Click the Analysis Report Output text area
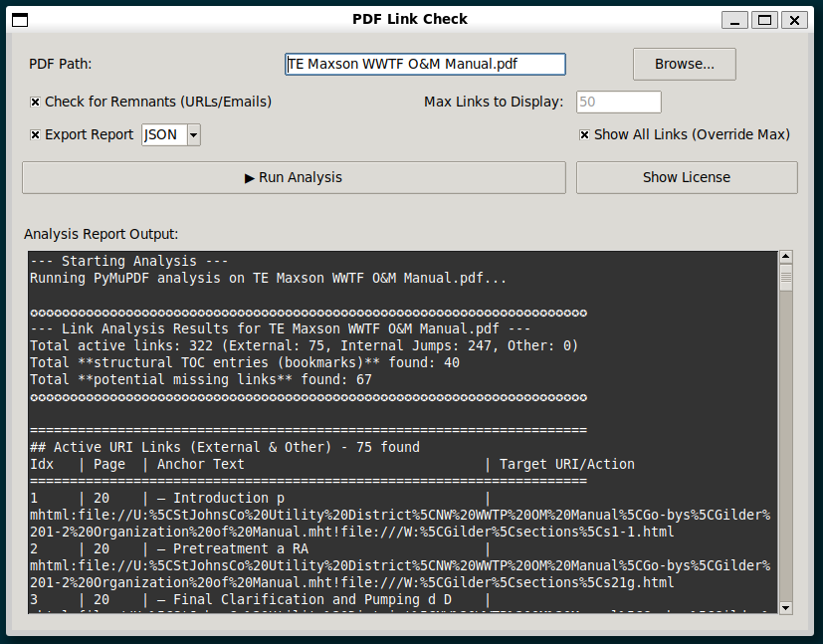The image size is (823, 644). coord(398,428)
